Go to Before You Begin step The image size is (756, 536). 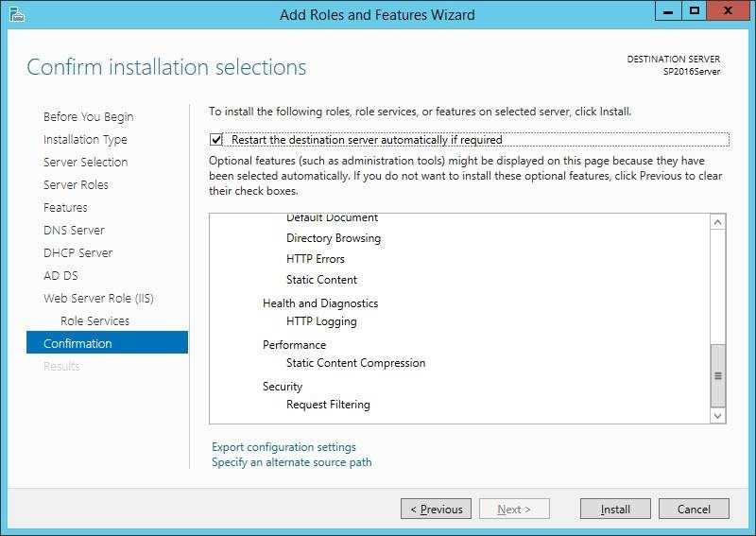88,117
